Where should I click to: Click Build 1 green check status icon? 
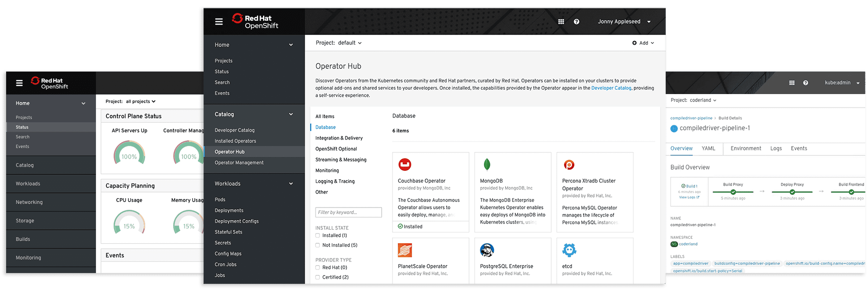point(684,186)
